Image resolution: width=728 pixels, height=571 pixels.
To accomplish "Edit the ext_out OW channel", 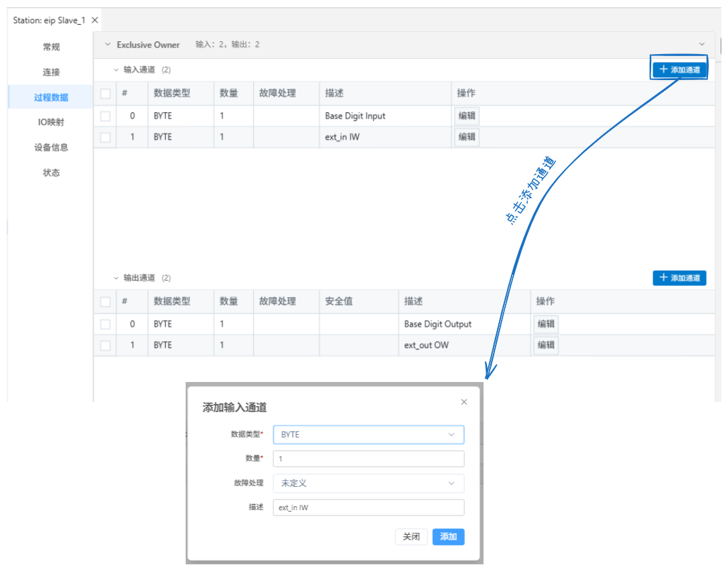I will [546, 345].
